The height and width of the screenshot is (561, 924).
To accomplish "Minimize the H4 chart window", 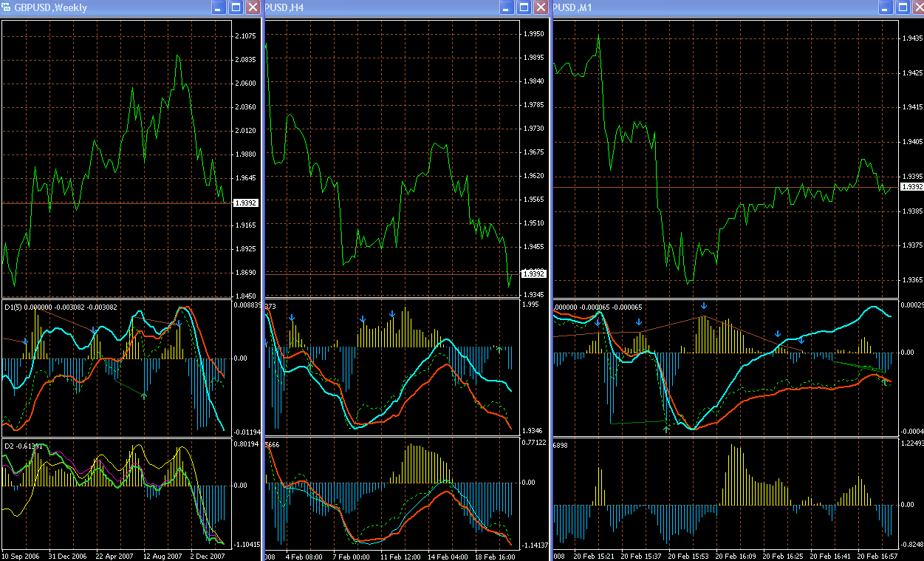I will 507,7.
